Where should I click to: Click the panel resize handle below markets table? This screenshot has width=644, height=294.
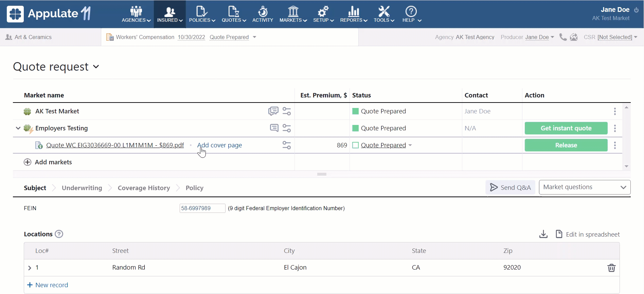(322, 174)
